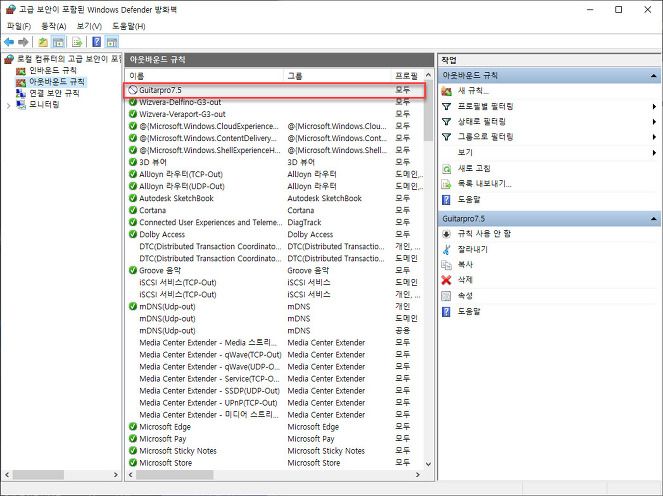Click the 새로 고침 refresh icon
Viewport: 663px width, 496px height.
click(447, 168)
